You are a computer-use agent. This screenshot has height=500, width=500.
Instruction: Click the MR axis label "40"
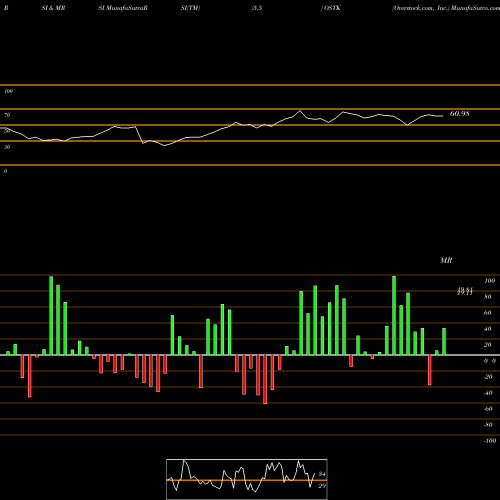click(488, 329)
